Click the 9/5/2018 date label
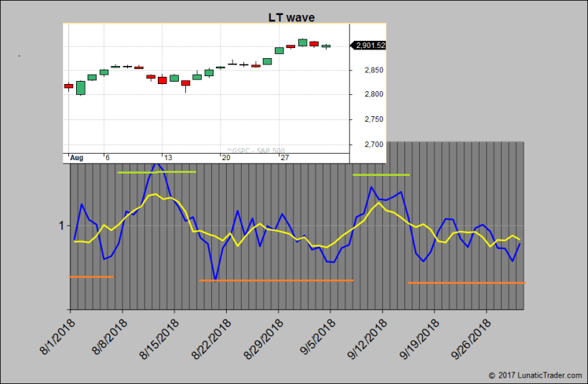The width and height of the screenshot is (588, 384). click(316, 335)
